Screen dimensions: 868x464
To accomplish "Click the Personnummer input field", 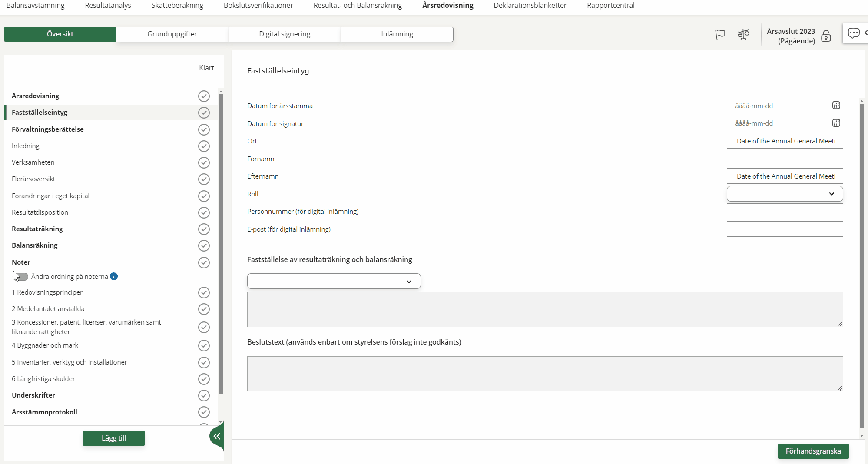I will click(785, 212).
